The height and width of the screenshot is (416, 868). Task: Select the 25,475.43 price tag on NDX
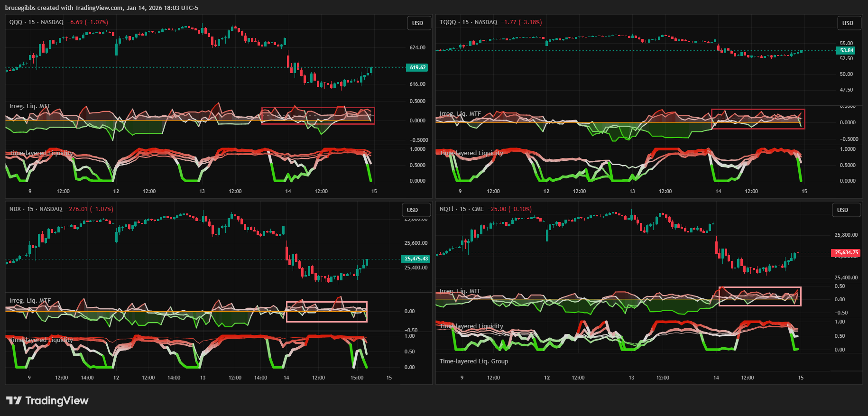click(416, 259)
